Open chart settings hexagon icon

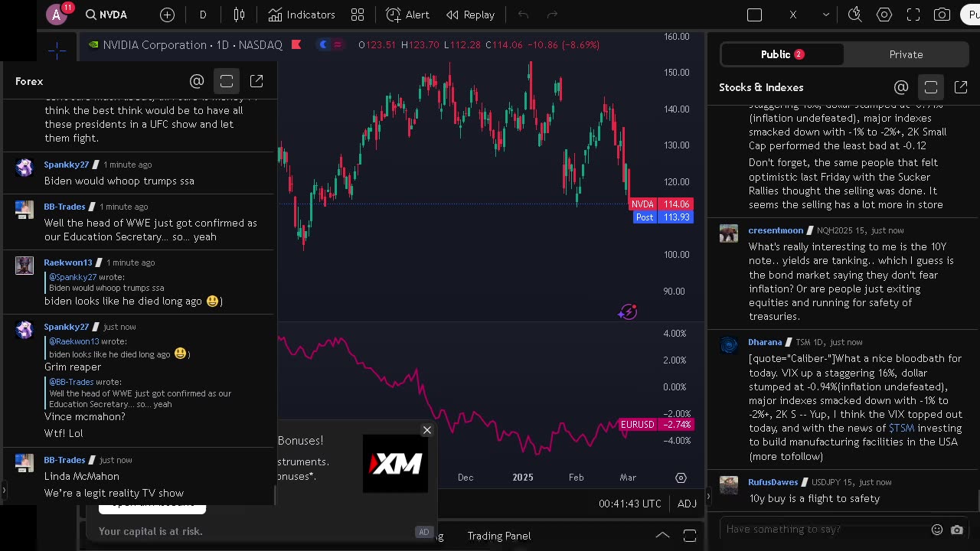pyautogui.click(x=884, y=15)
